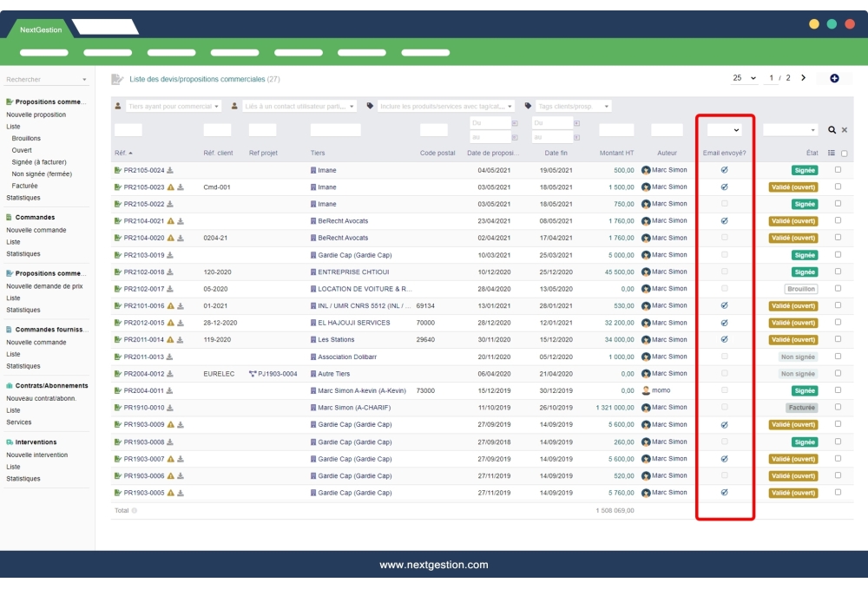Click the next page arrow in pagination
This screenshot has height=589, width=868.
(x=801, y=78)
